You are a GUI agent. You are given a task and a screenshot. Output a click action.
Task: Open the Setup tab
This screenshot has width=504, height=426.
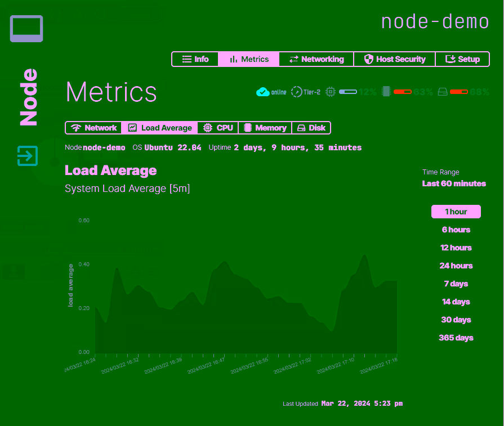pyautogui.click(x=462, y=59)
